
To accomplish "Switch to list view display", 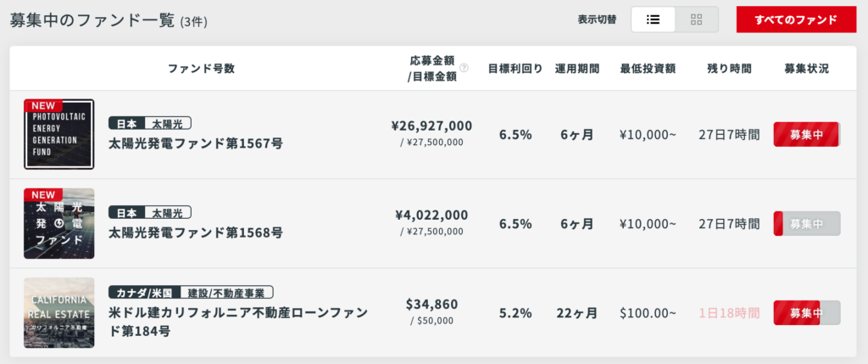I will 654,20.
